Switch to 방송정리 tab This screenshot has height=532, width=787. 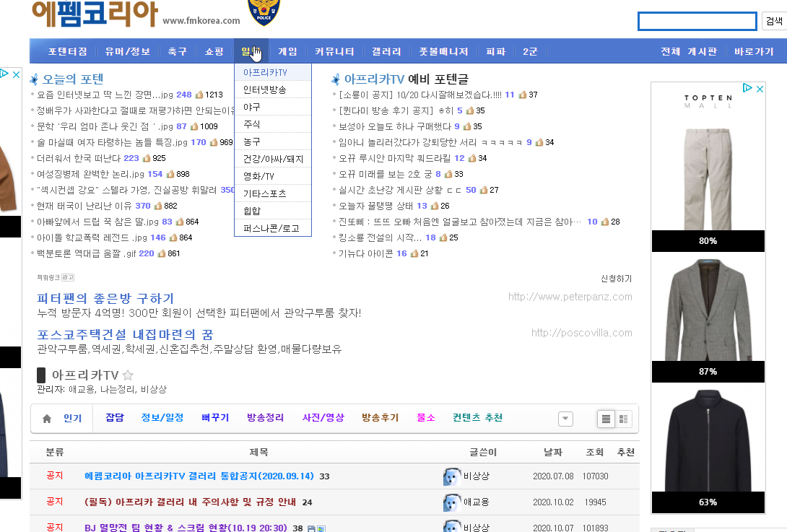[265, 417]
